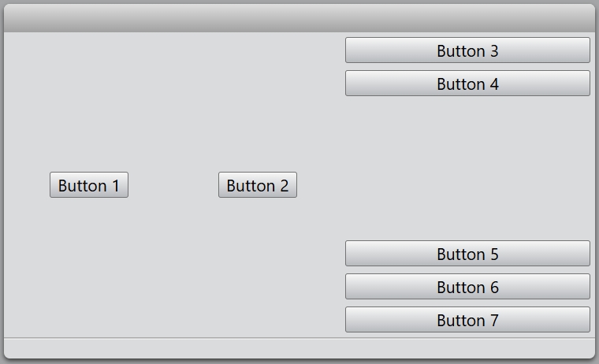Click empty space between Button 1 and Button 2
599x364 pixels.
click(173, 185)
